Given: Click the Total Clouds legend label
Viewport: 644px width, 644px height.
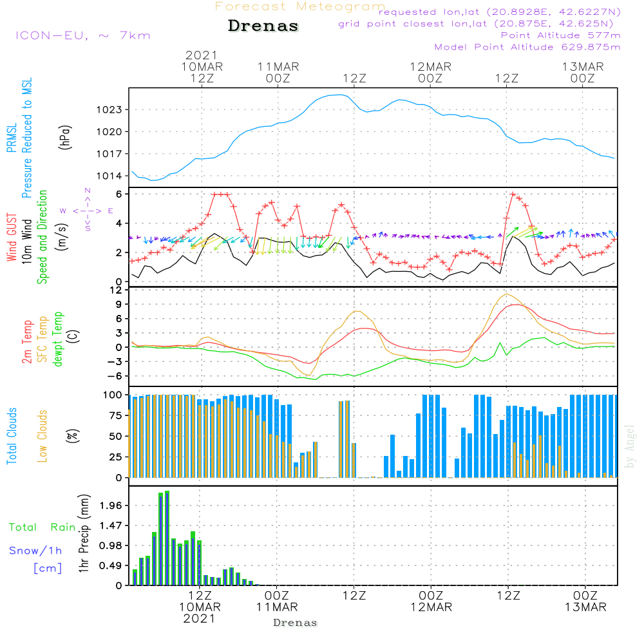Looking at the screenshot, I should coord(11,435).
